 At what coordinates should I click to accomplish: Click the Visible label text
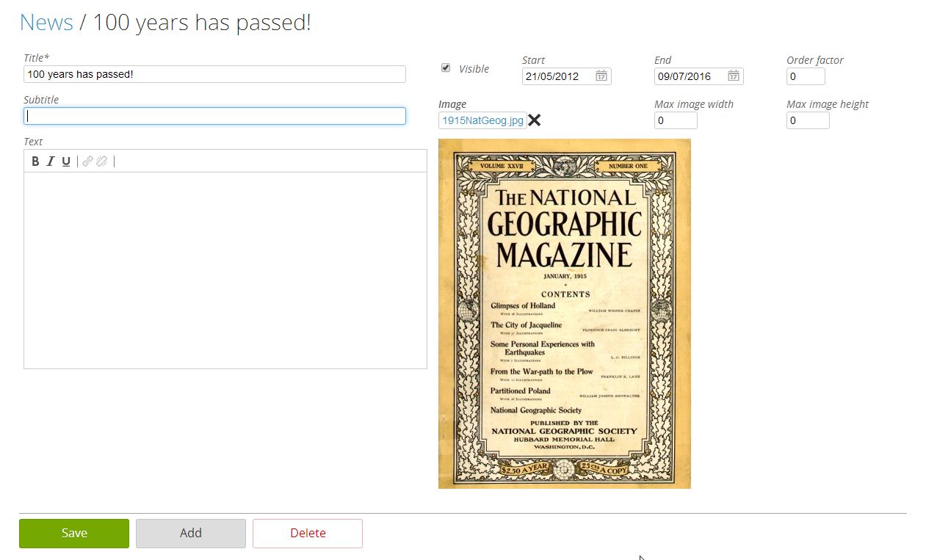pyautogui.click(x=474, y=69)
